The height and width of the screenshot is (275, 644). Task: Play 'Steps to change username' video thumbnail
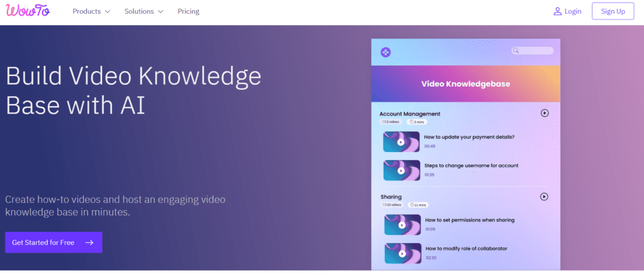pyautogui.click(x=401, y=170)
